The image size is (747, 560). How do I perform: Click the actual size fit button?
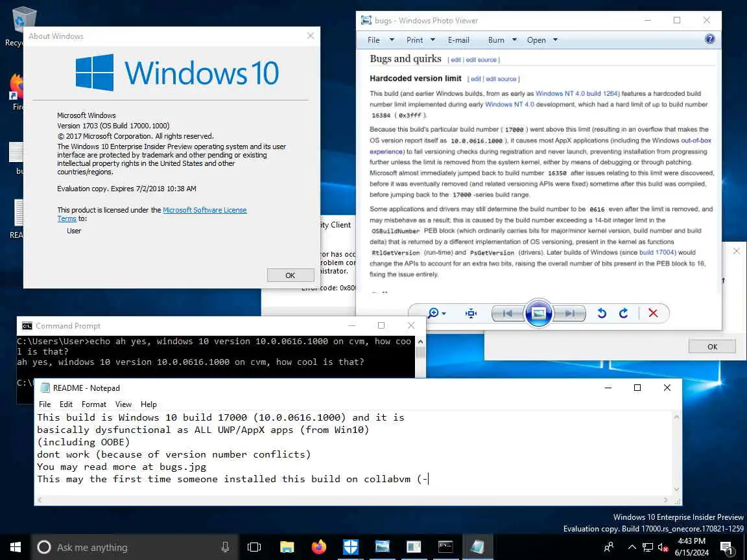point(471,313)
